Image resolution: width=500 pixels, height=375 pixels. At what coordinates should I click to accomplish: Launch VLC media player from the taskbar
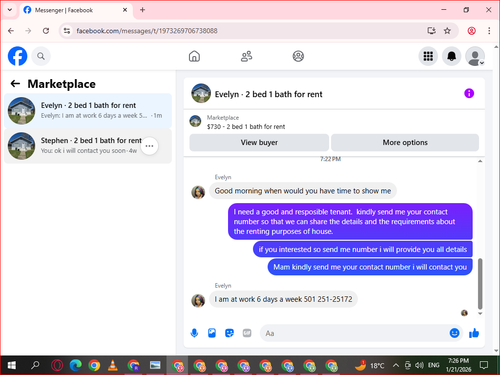(x=113, y=365)
